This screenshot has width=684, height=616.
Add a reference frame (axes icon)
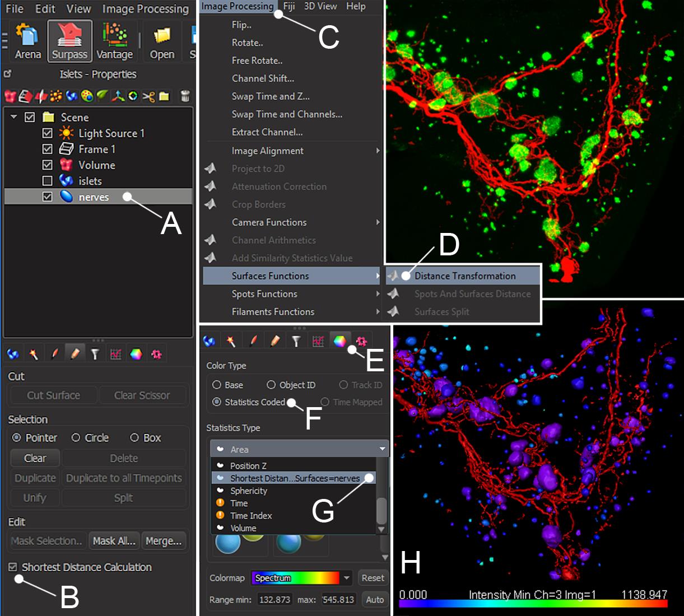[118, 96]
